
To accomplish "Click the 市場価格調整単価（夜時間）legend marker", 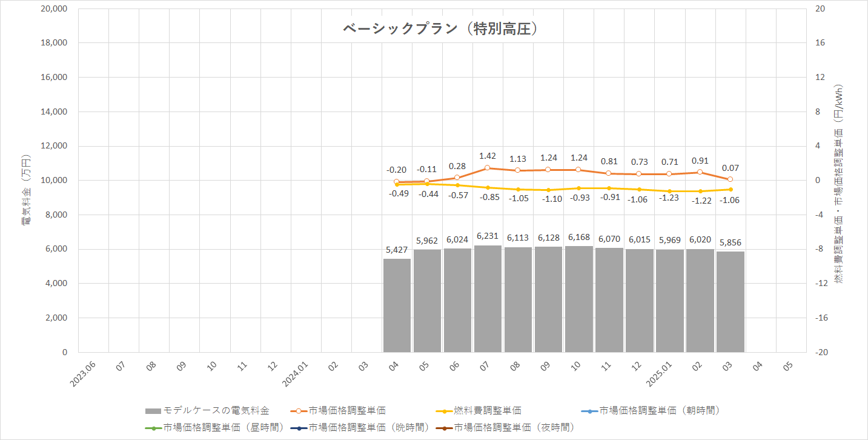I will [445, 427].
